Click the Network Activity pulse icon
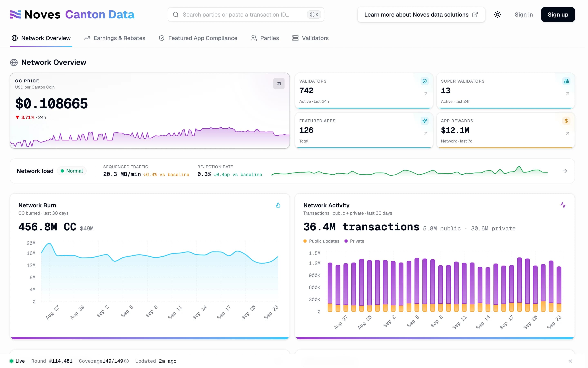588x368 pixels. pos(563,205)
